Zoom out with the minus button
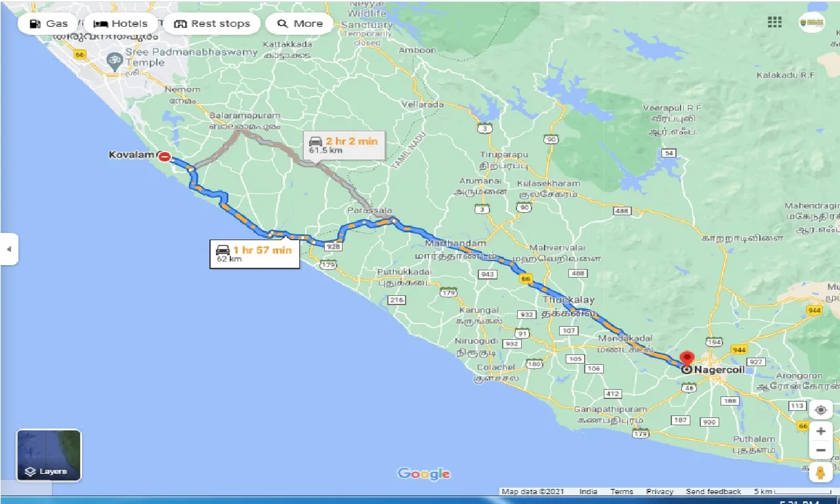Image resolution: width=840 pixels, height=504 pixels. click(x=820, y=451)
